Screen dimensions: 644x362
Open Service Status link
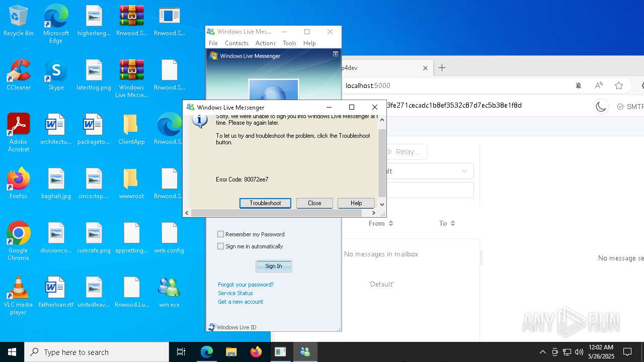(235, 293)
